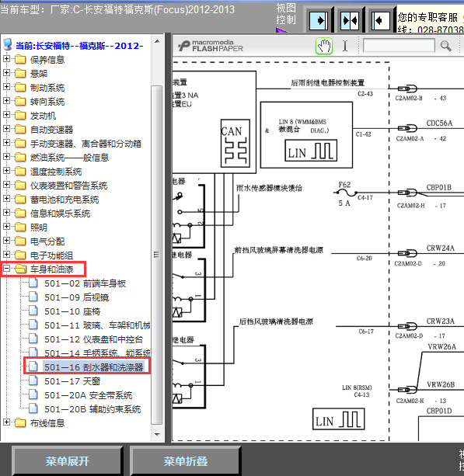Click the computer icon beside 当前:长安福特
This screenshot has height=476, width=464.
coord(7,44)
